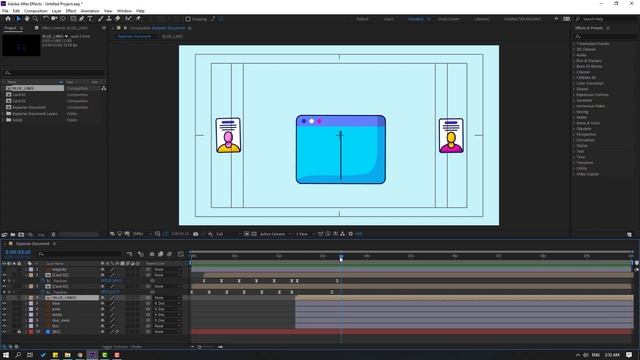Open parent dropdown for BLUE_LINES layer
640x360 pixels.
pos(167,298)
